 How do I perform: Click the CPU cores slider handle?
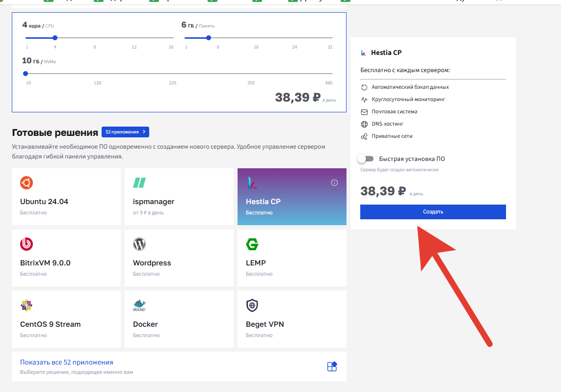pyautogui.click(x=55, y=38)
